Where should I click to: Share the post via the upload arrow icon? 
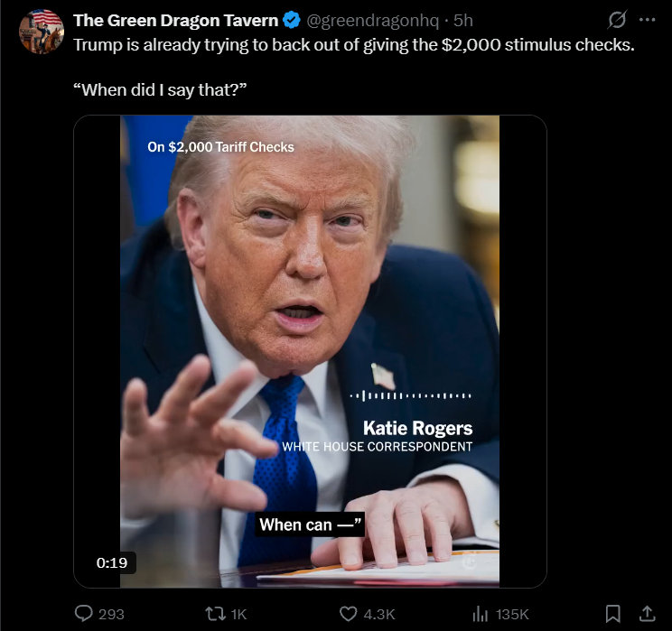click(x=647, y=614)
